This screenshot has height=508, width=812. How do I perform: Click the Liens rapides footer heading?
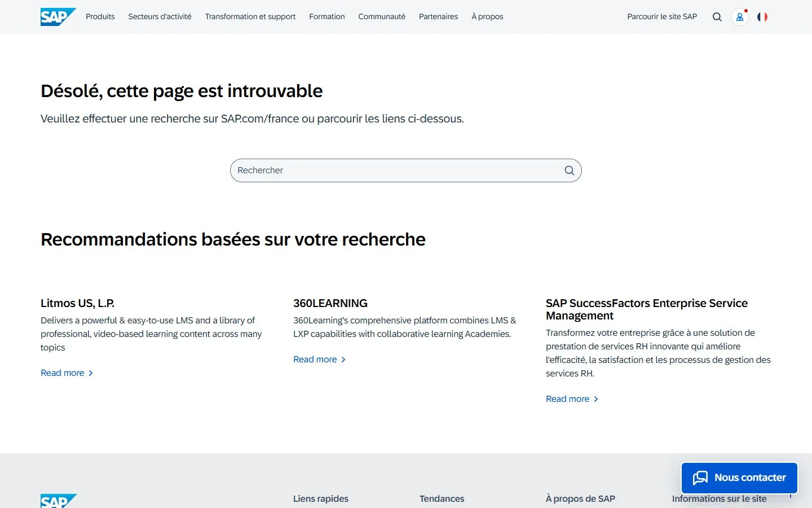pyautogui.click(x=321, y=499)
